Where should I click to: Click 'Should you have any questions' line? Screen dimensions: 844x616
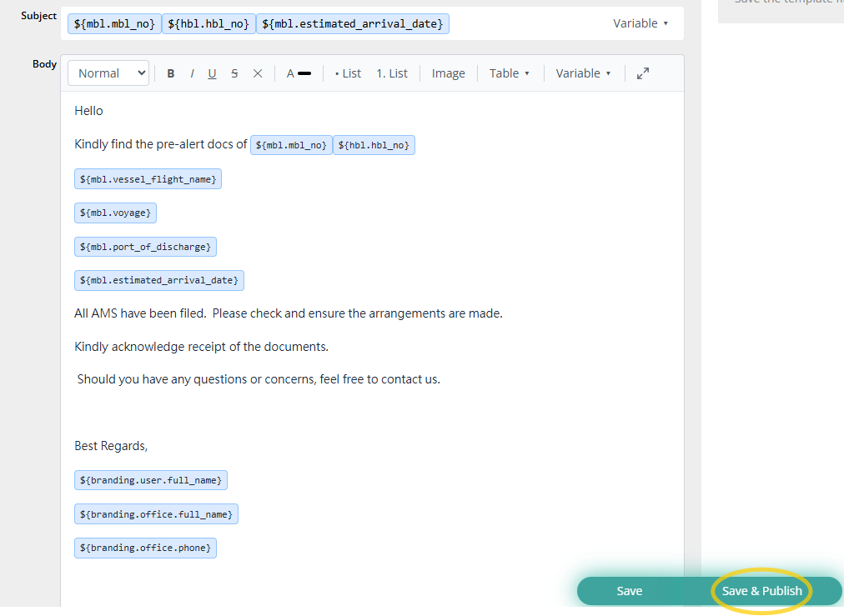click(259, 379)
